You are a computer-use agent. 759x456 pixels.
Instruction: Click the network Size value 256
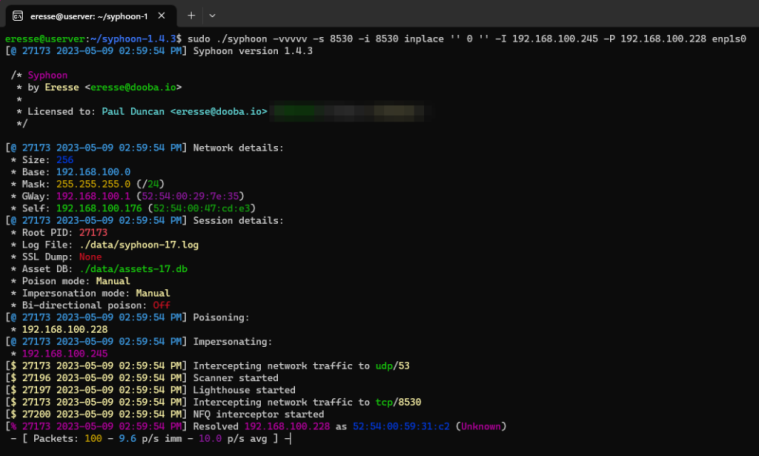click(x=65, y=160)
